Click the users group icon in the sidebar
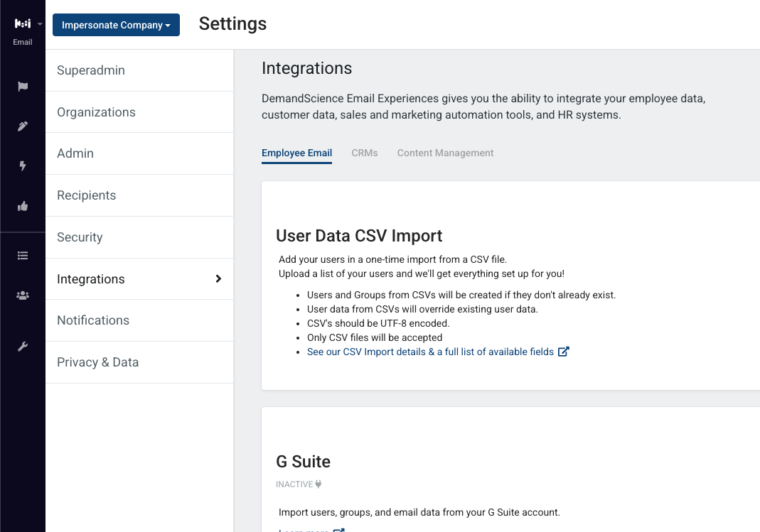760x532 pixels. point(23,295)
